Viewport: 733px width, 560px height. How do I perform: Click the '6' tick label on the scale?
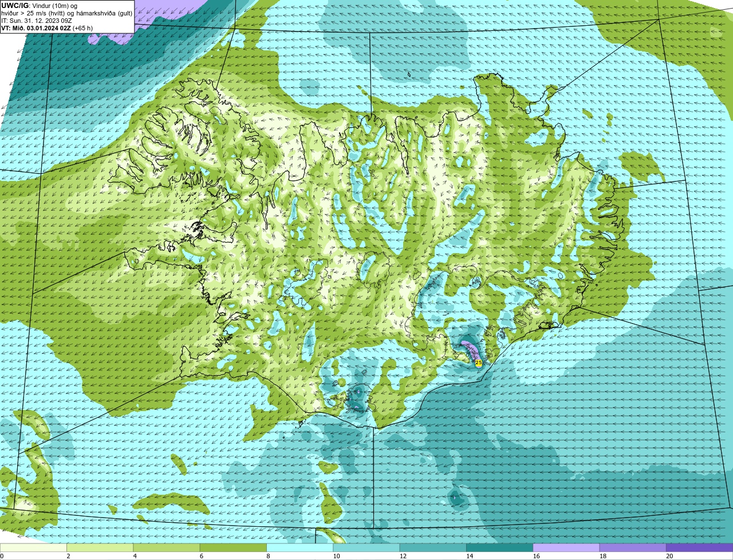pyautogui.click(x=202, y=556)
